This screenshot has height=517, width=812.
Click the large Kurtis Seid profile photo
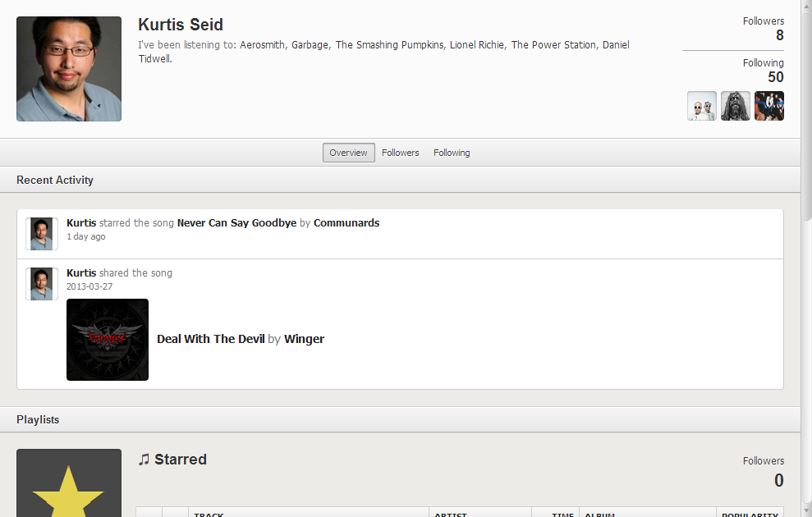[69, 69]
